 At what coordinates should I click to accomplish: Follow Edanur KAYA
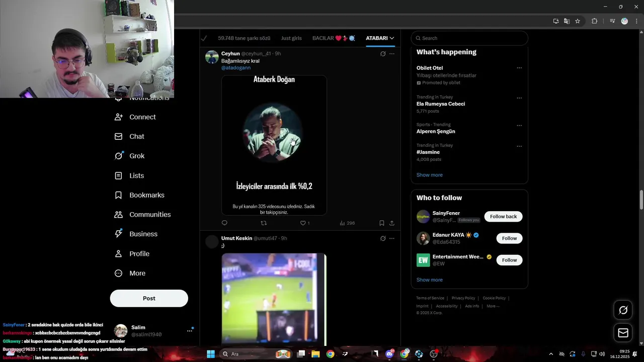tap(509, 238)
